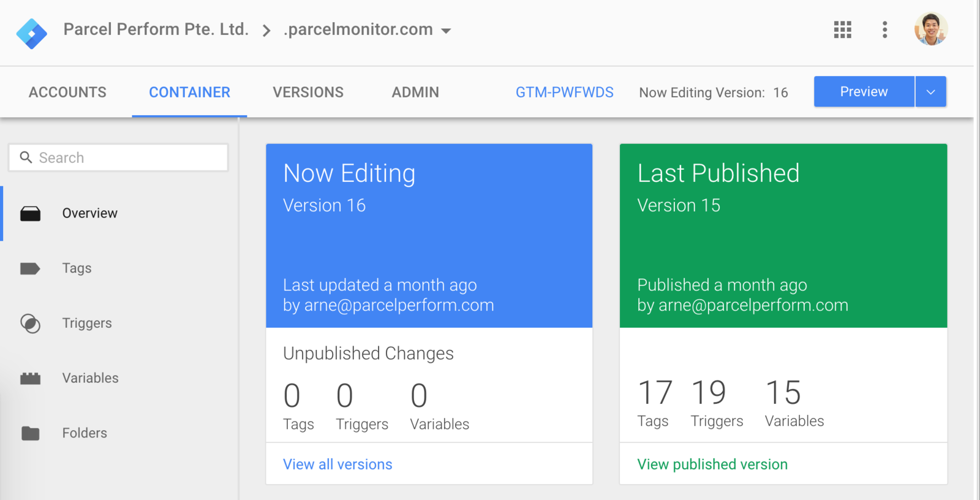Image resolution: width=980 pixels, height=500 pixels.
Task: Click the 0 Variables unpublished changes count
Action: click(439, 406)
